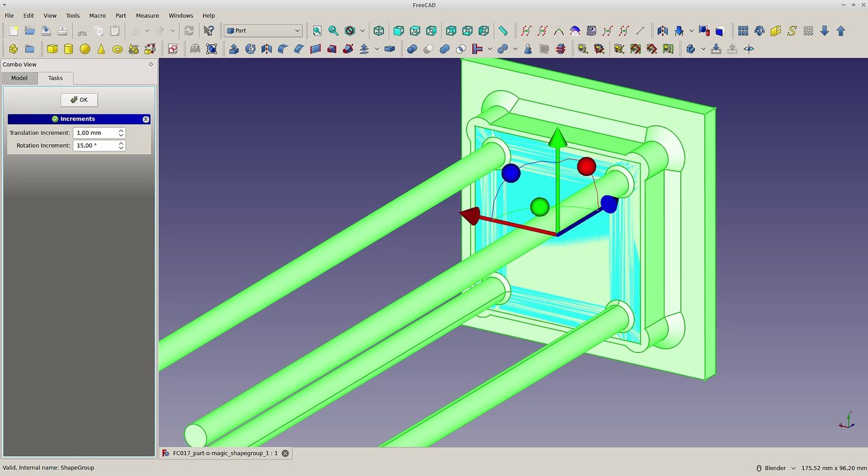
Task: Click the green rotation sphere handle
Action: [x=540, y=207]
